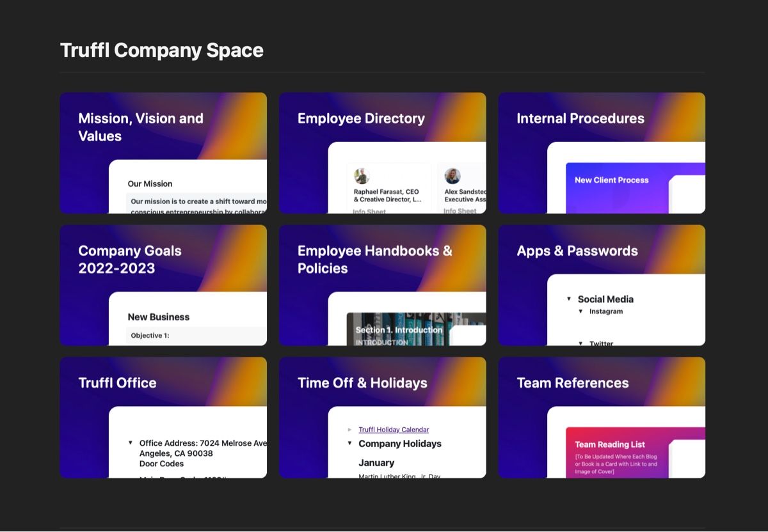Collapse the Instagram toggle arrow
The image size is (768, 532).
click(580, 311)
